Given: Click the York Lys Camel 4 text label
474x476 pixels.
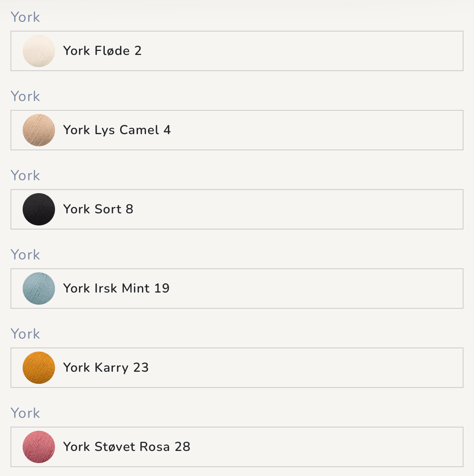Looking at the screenshot, I should 117,130.
